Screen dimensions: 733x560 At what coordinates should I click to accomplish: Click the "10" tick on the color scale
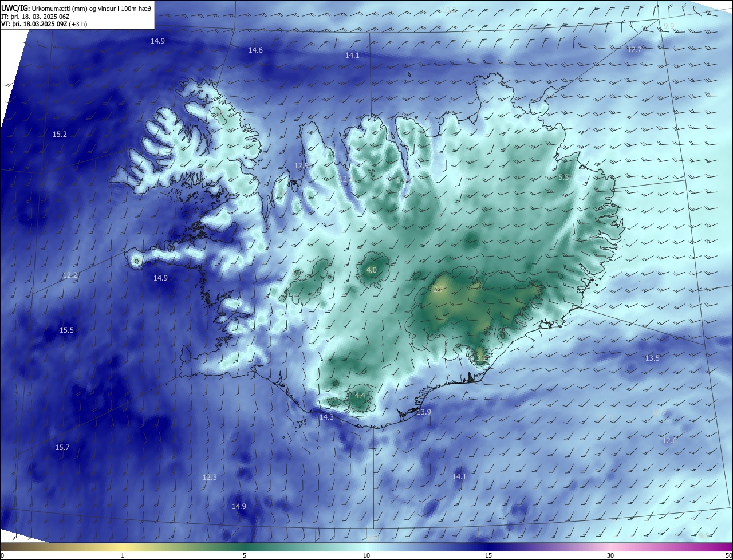[366, 555]
